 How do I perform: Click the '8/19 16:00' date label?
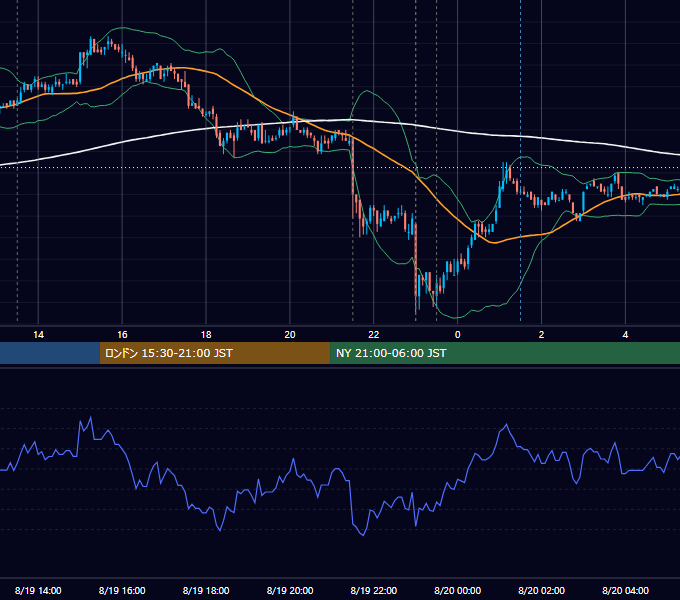pos(122,590)
